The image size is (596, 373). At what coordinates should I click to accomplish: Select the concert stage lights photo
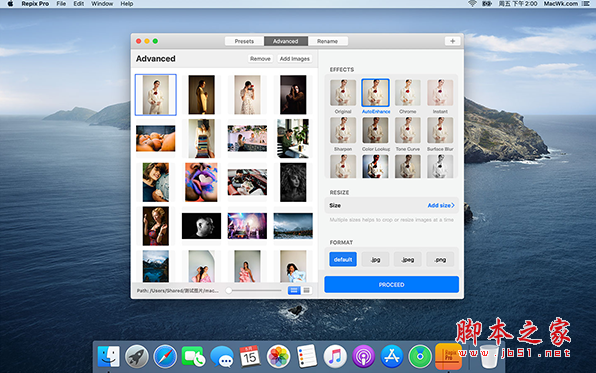point(247,226)
